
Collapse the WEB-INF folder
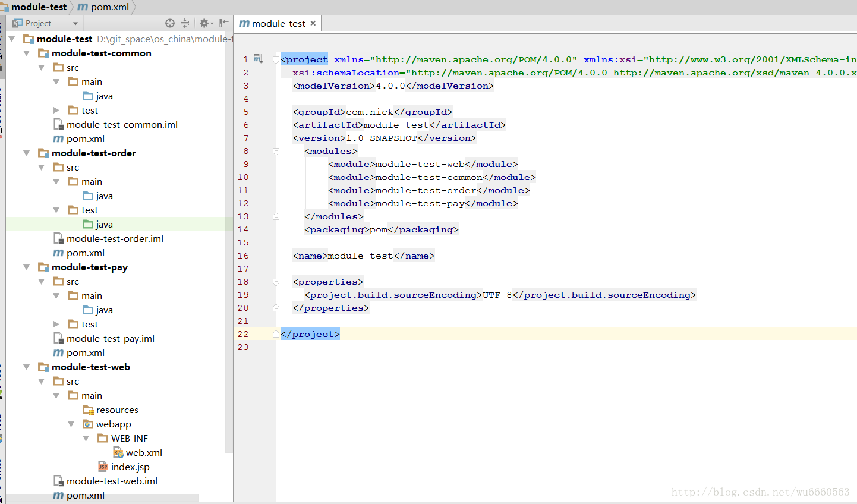86,439
